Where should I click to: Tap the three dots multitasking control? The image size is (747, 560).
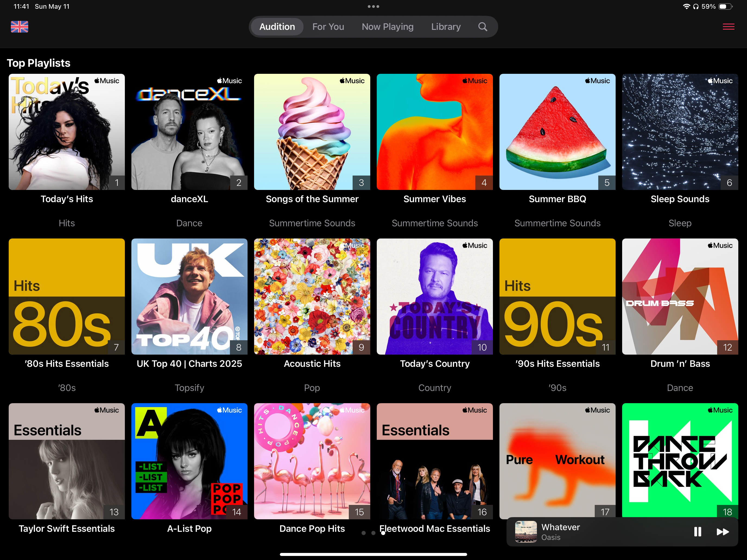click(373, 7)
